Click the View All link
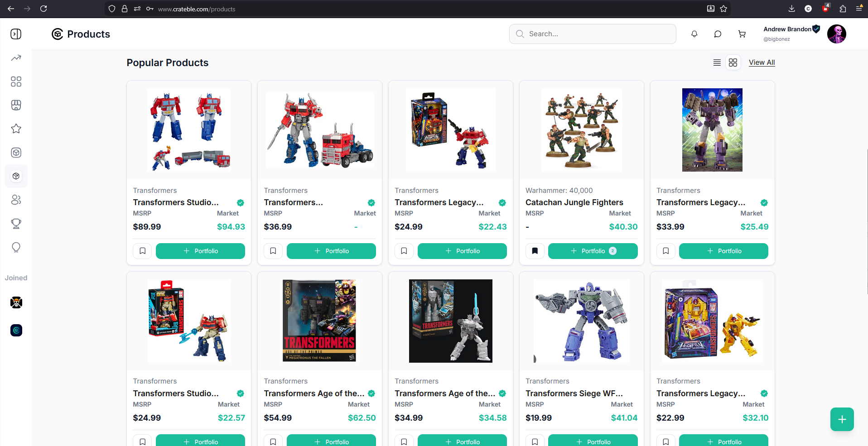 [762, 62]
